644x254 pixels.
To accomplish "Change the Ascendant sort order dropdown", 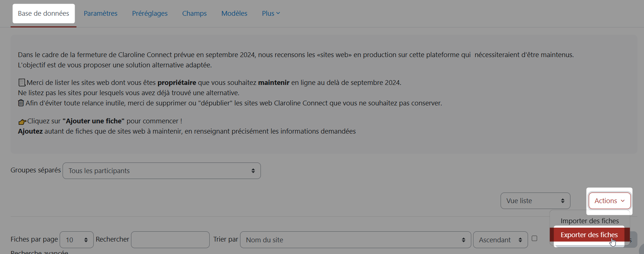I will (500, 240).
